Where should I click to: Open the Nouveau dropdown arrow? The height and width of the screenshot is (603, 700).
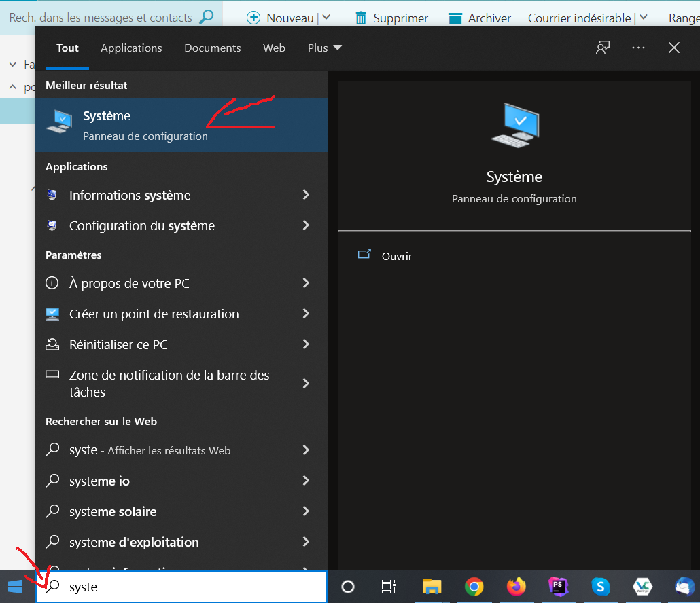tap(326, 18)
